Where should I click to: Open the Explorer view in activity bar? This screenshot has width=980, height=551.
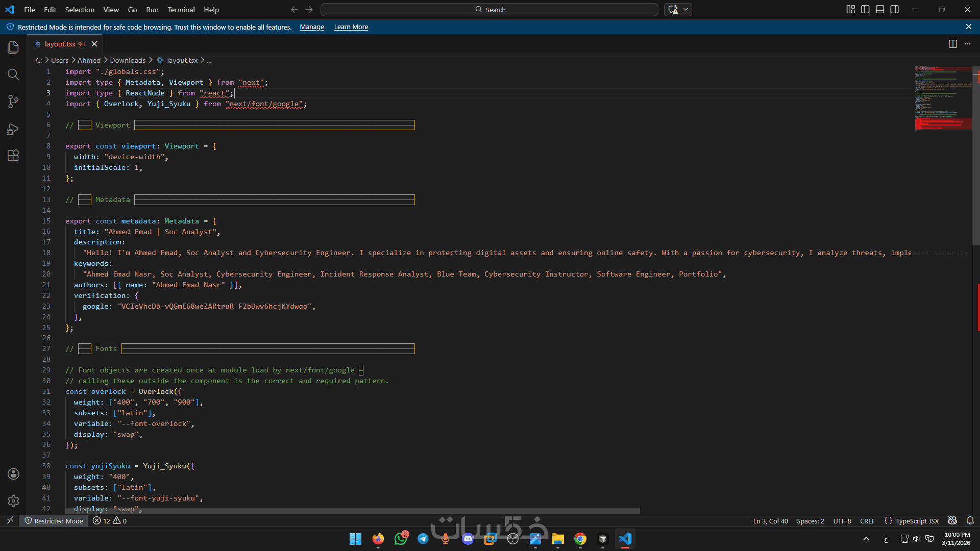tap(13, 47)
